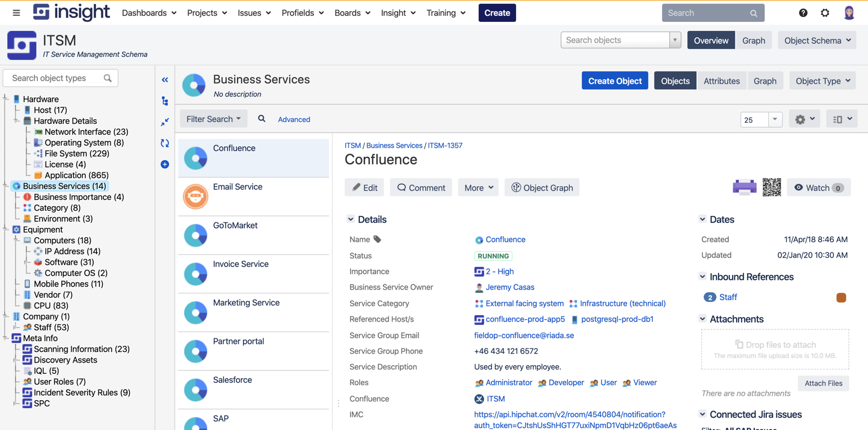Viewport: 868px width, 430px height.
Task: Open the Object Graph button
Action: pyautogui.click(x=542, y=188)
